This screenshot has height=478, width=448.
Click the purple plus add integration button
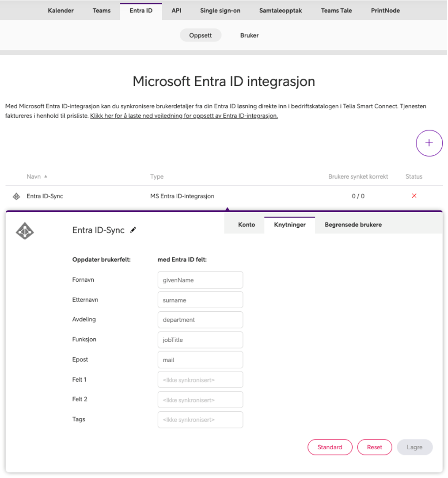point(429,143)
